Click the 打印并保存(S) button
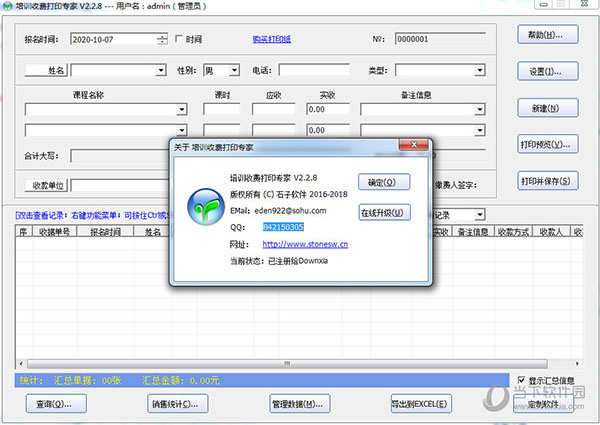 [x=548, y=181]
